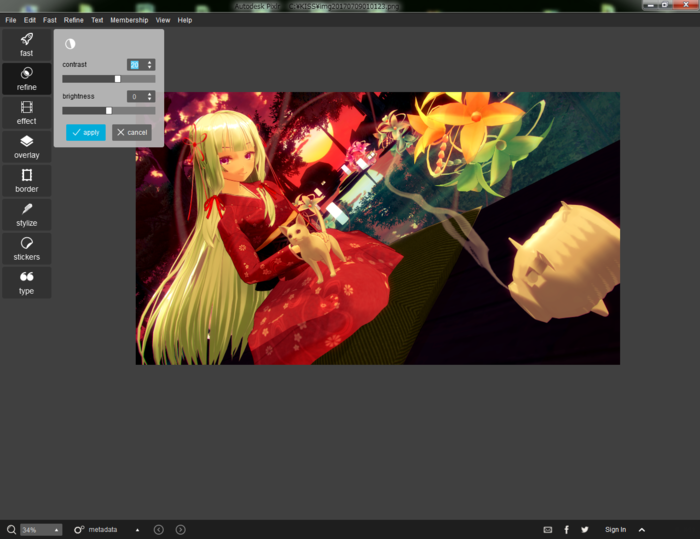Cancel the contrast adjustment
700x539 pixels.
click(x=132, y=132)
